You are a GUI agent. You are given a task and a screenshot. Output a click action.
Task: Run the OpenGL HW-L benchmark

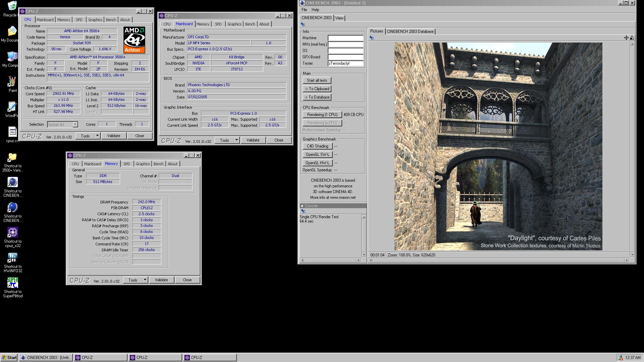click(318, 163)
